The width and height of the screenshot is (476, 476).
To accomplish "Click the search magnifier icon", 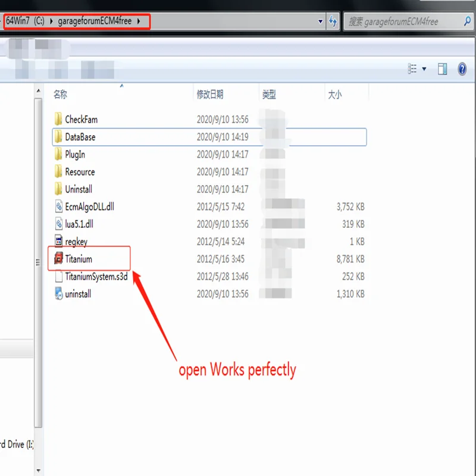I will click(x=468, y=21).
